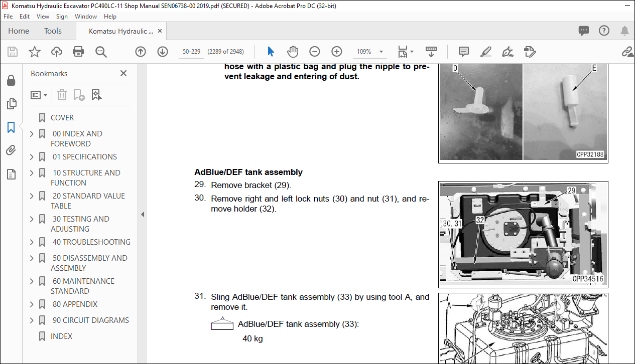The image size is (635, 364).
Task: Expand 60 MAINTENANCE STANDARD bookmark
Action: point(32,281)
